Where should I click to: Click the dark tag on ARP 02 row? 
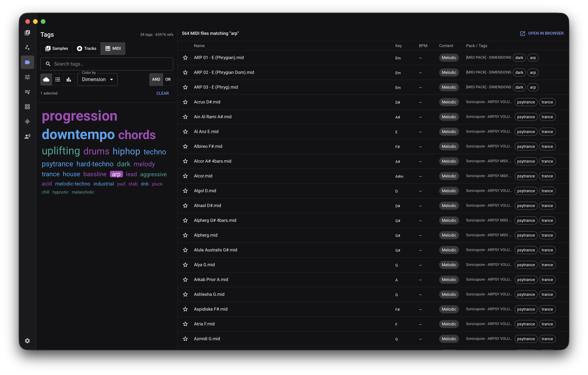(x=519, y=72)
